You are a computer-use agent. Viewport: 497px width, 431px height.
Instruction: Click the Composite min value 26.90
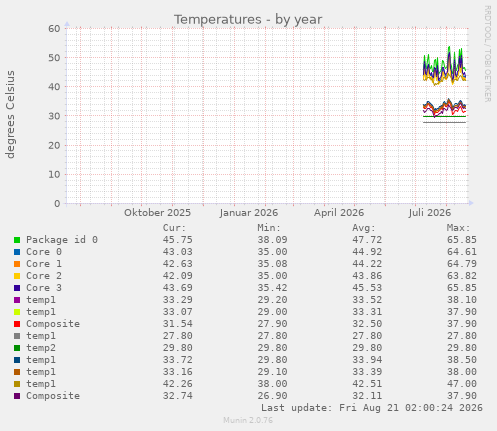click(272, 396)
